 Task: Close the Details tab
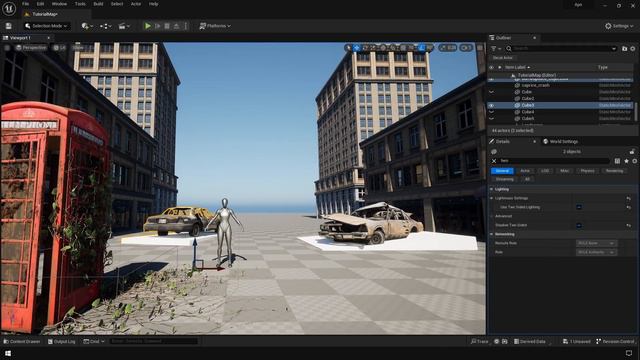tap(534, 142)
